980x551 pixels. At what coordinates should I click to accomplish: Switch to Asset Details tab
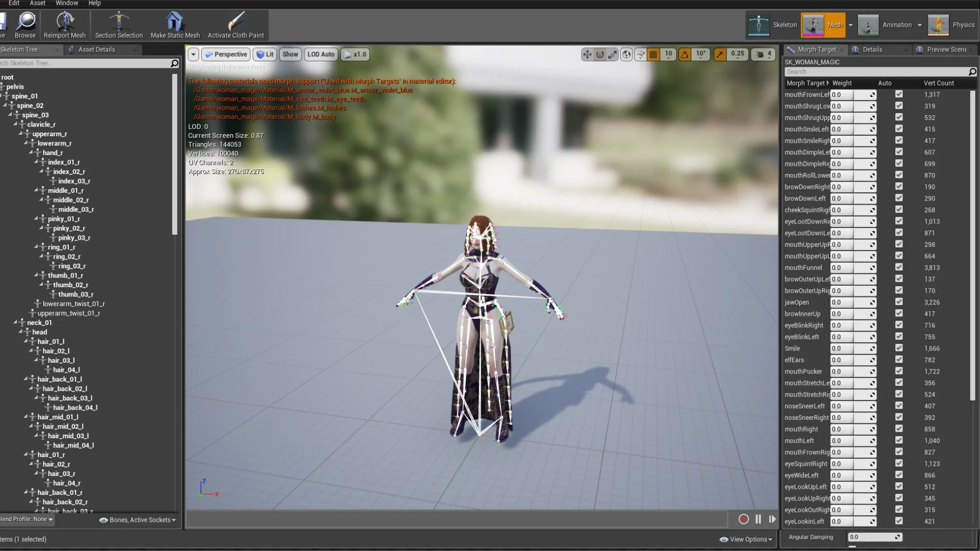coord(96,49)
